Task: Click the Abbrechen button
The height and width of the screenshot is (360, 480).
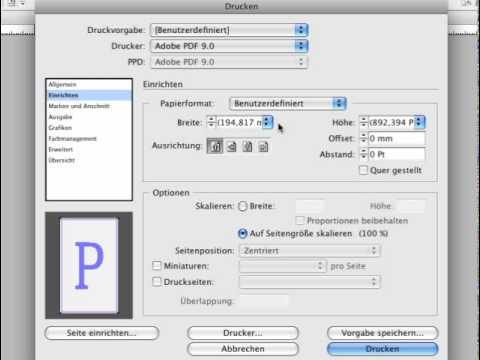Action: coord(243,349)
